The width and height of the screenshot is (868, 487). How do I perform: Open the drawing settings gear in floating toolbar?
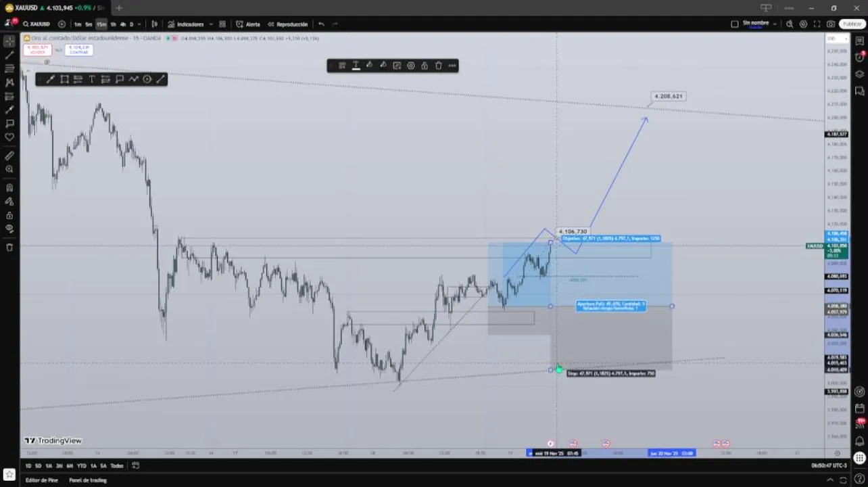pos(410,66)
